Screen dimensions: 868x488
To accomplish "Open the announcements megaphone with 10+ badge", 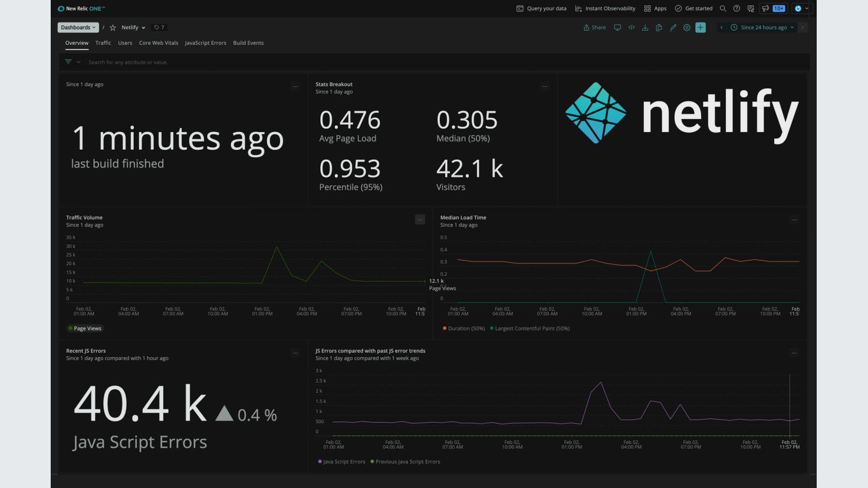I will 773,8.
